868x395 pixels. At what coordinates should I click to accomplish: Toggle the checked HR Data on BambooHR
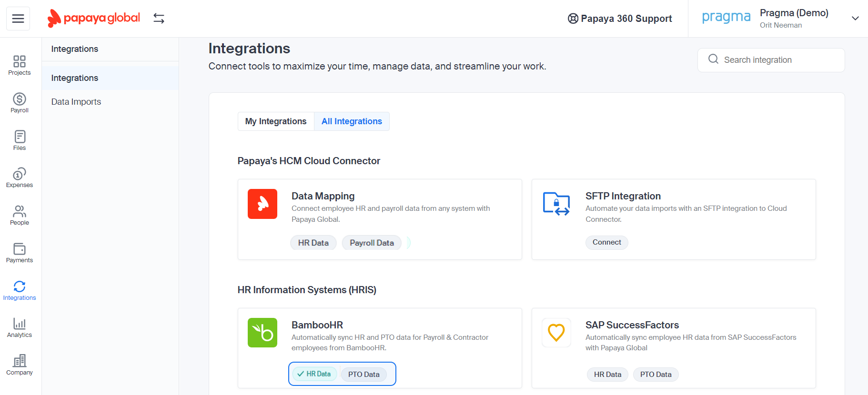(x=314, y=374)
